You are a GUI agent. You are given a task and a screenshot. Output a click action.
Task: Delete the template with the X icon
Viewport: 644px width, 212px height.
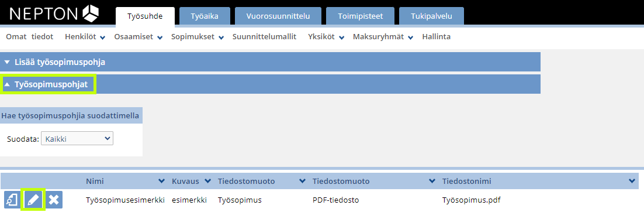pyautogui.click(x=54, y=200)
